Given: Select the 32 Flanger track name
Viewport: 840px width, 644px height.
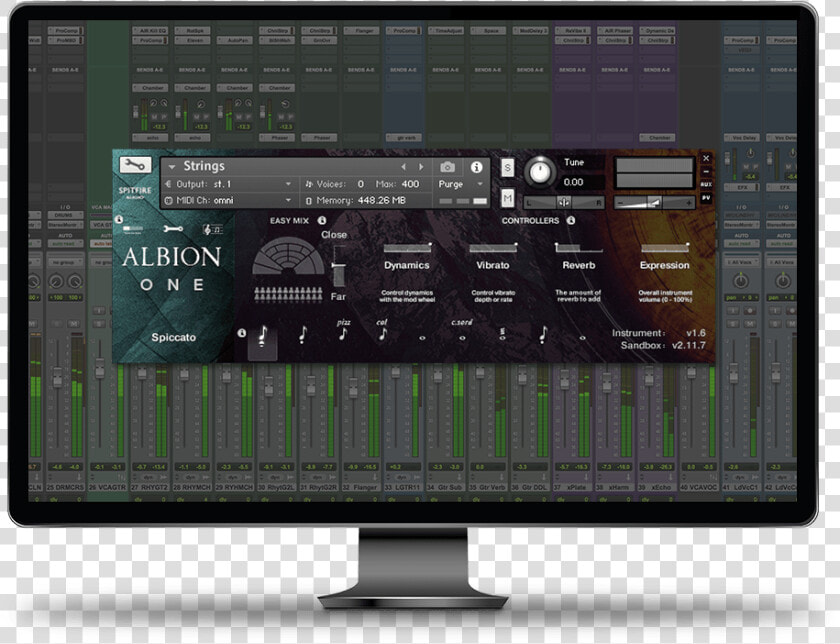Looking at the screenshot, I should (x=361, y=487).
